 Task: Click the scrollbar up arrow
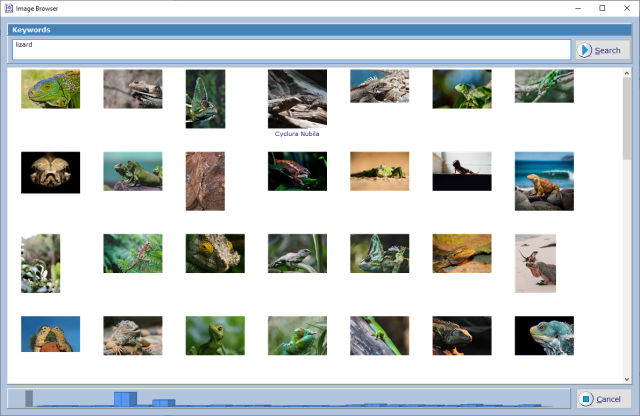627,73
